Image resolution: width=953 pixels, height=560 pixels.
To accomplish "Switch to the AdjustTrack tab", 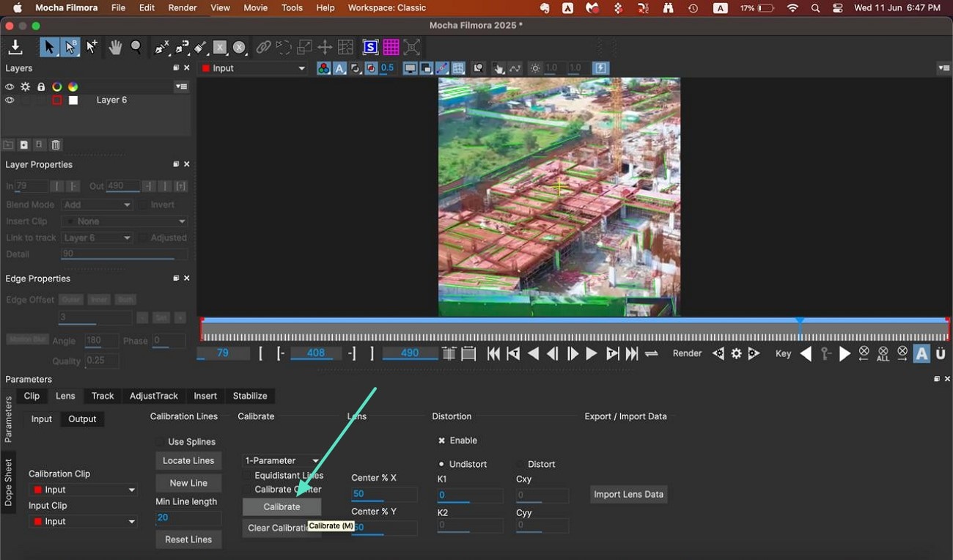I will click(x=154, y=396).
